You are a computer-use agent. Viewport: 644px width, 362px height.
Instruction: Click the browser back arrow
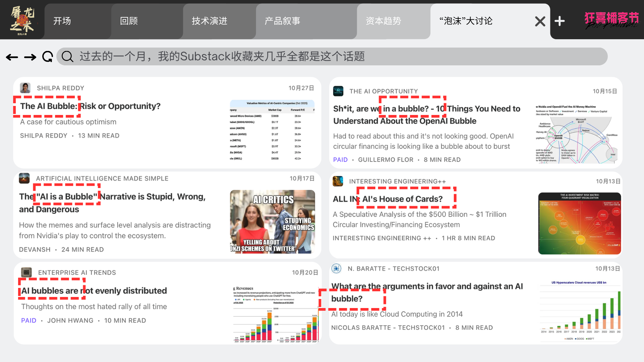click(12, 57)
